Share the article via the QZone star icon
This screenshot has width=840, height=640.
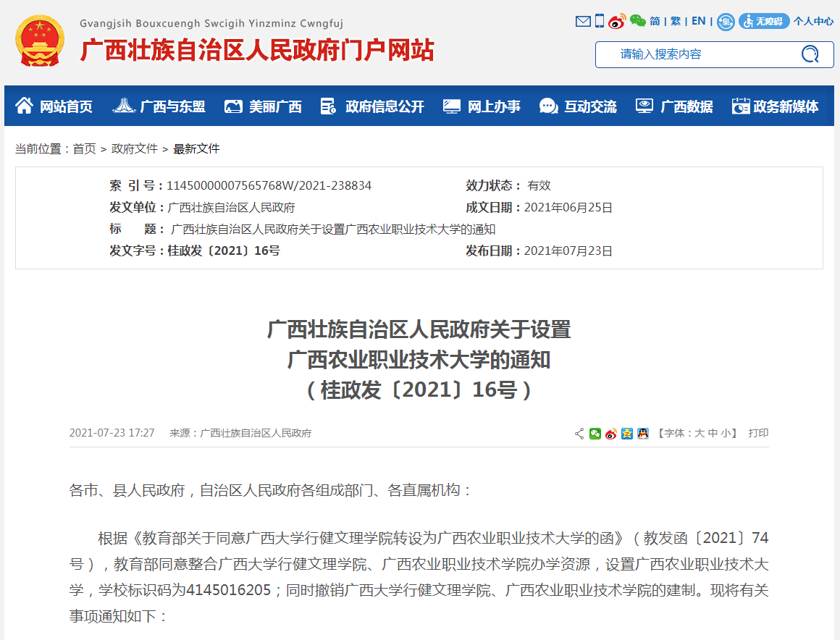coord(626,433)
